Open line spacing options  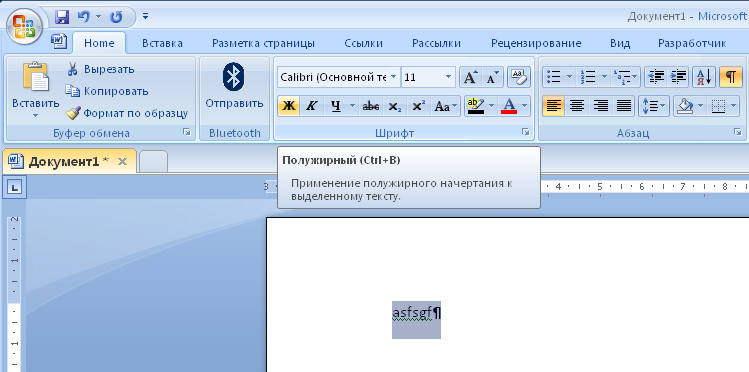coord(653,106)
